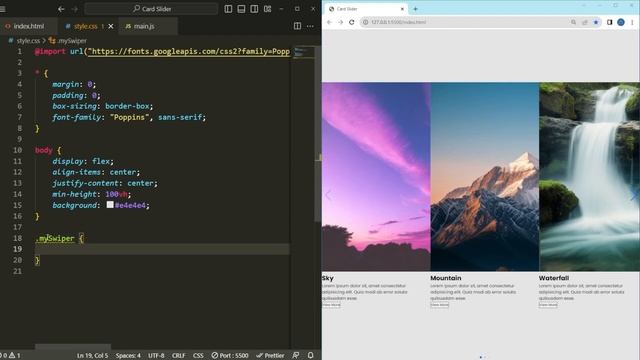
Task: Open the customize layout icon
Action: (267, 9)
